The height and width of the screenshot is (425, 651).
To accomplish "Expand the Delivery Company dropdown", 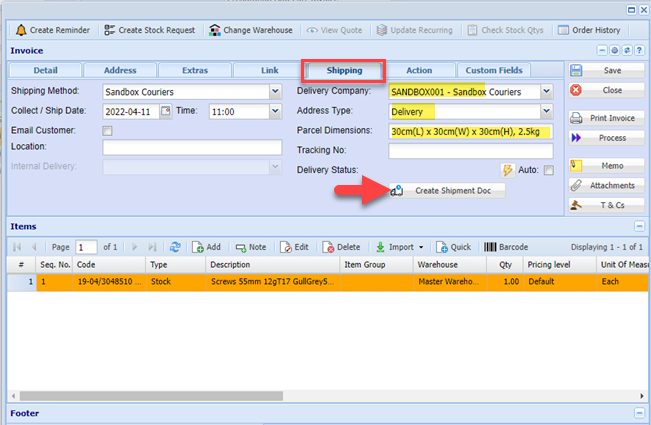I will tap(546, 91).
